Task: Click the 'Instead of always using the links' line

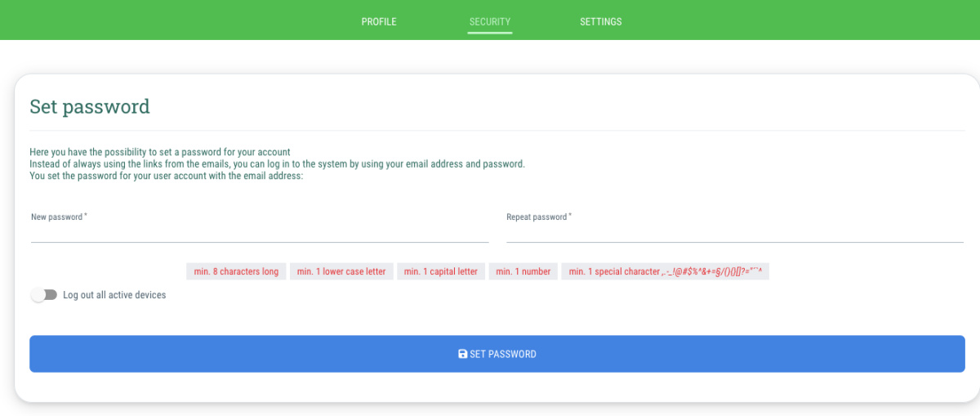Action: pos(277,163)
